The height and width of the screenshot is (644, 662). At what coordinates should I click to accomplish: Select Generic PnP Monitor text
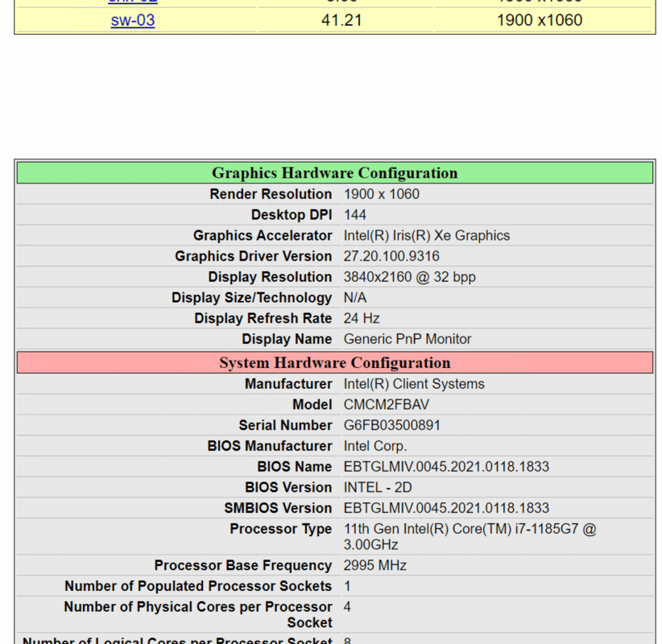pyautogui.click(x=408, y=339)
